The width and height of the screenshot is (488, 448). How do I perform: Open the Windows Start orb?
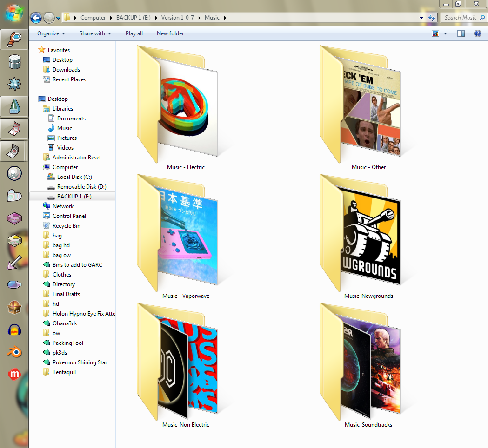click(14, 13)
